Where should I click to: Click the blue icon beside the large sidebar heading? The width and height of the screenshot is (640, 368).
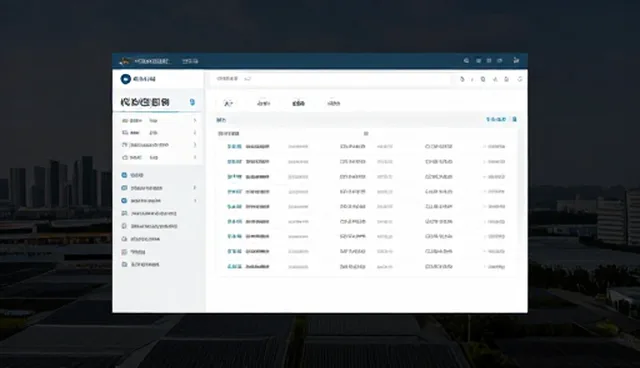(x=192, y=102)
